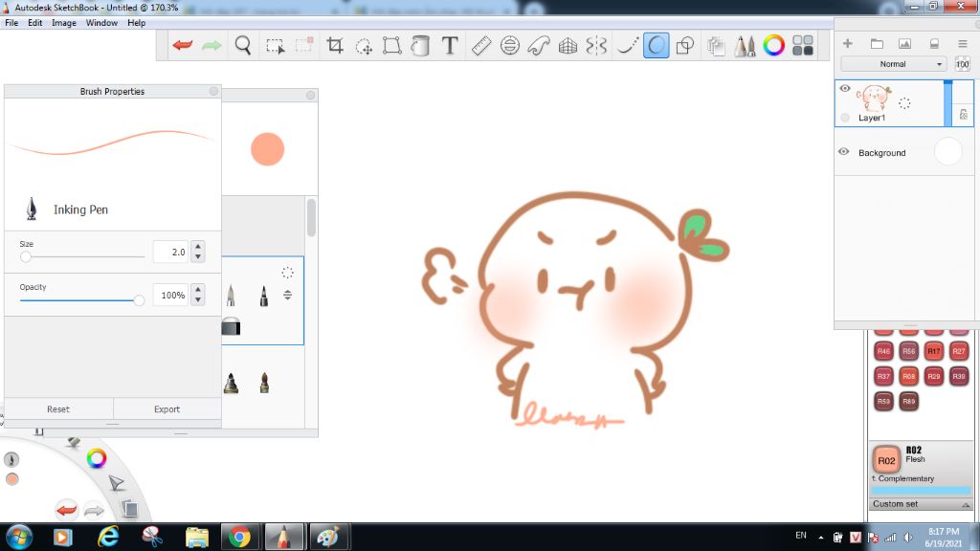This screenshot has width=980, height=551.
Task: Pick the R89 Copic color
Action: pyautogui.click(x=908, y=401)
